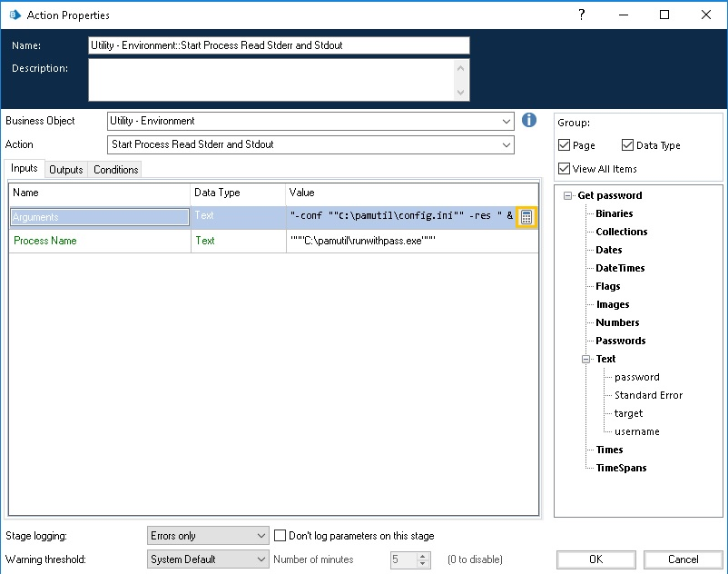Open the Stage logging dropdown
The image size is (728, 574).
coord(260,535)
